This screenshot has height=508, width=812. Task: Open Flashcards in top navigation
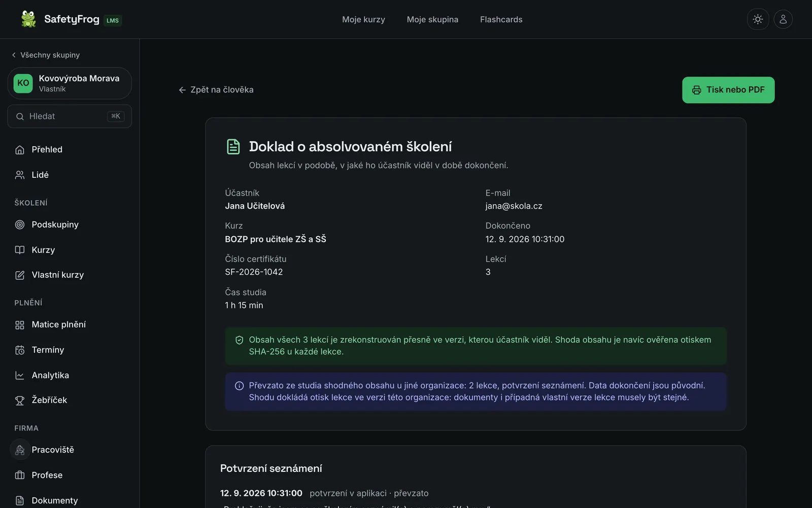pos(501,19)
